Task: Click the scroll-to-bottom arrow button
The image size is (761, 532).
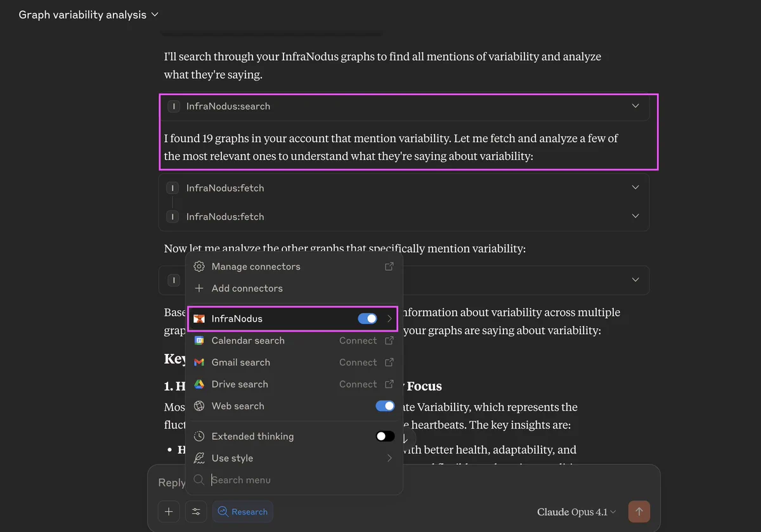Action: click(405, 439)
